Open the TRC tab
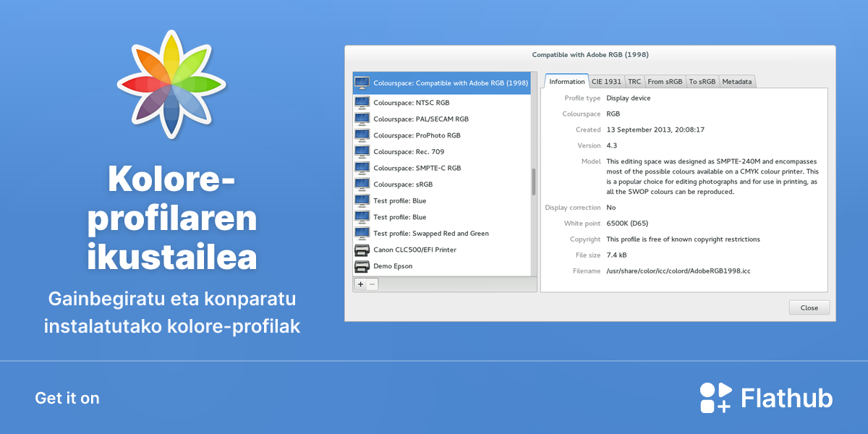This screenshot has height=434, width=868. pos(634,82)
